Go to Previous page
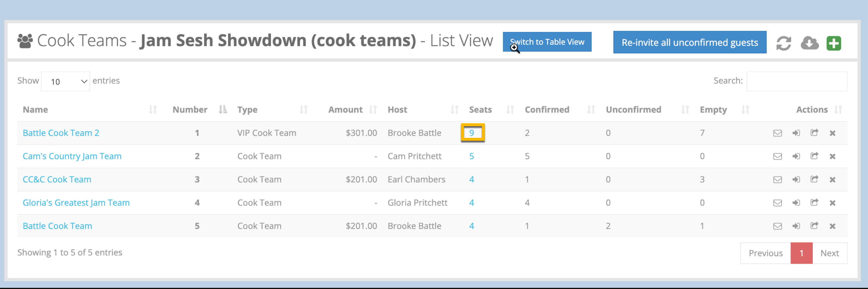The height and width of the screenshot is (289, 868). [765, 253]
